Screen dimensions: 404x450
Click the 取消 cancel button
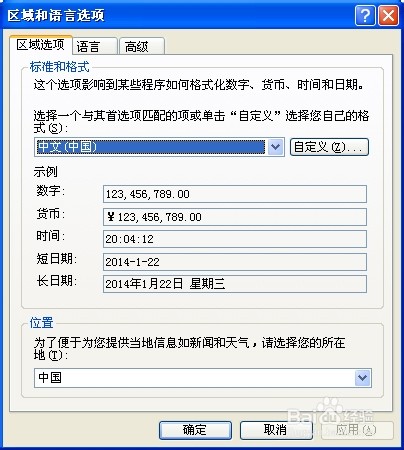point(276,430)
